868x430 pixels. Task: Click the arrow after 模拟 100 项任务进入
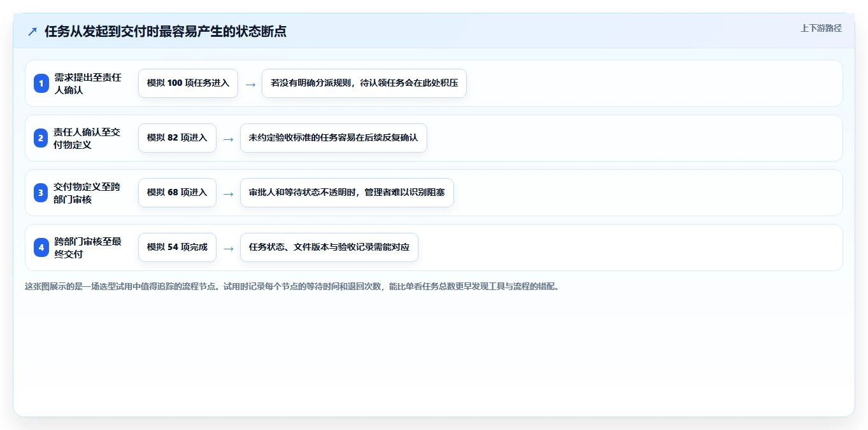(x=250, y=84)
